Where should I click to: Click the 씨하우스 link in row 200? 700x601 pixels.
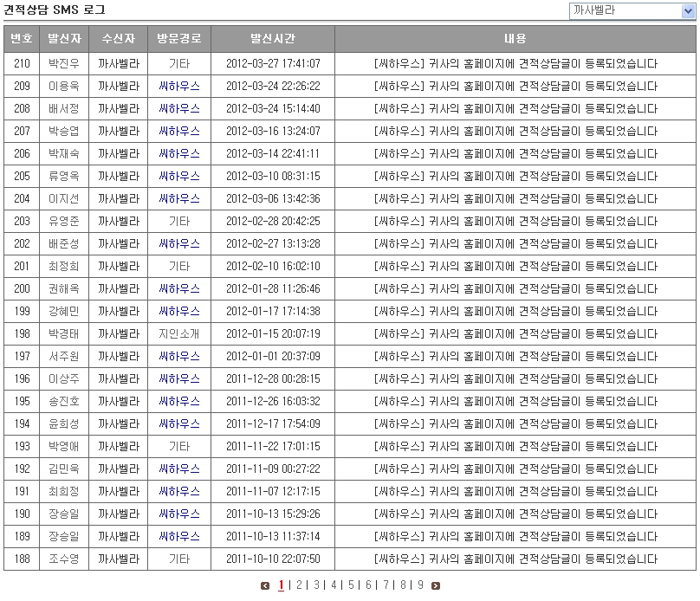click(179, 288)
